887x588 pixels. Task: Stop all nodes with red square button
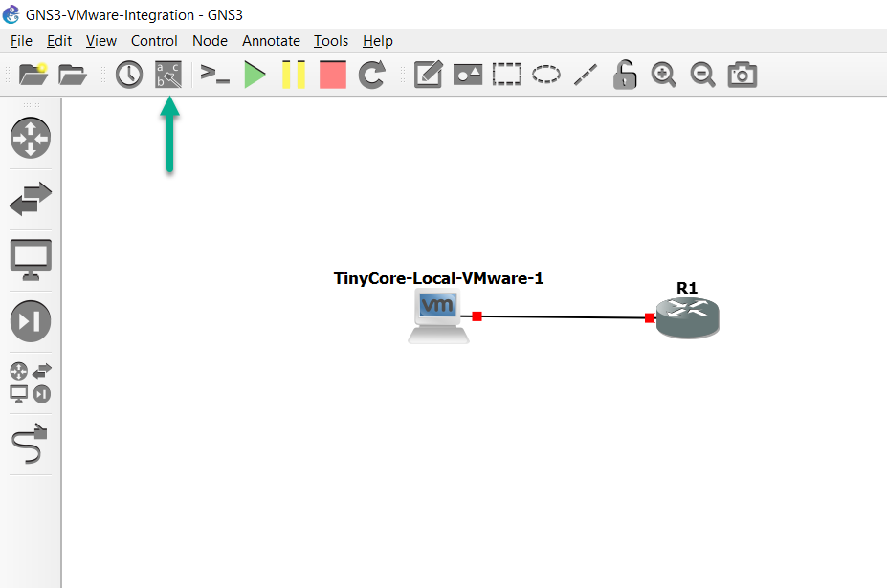click(x=333, y=75)
